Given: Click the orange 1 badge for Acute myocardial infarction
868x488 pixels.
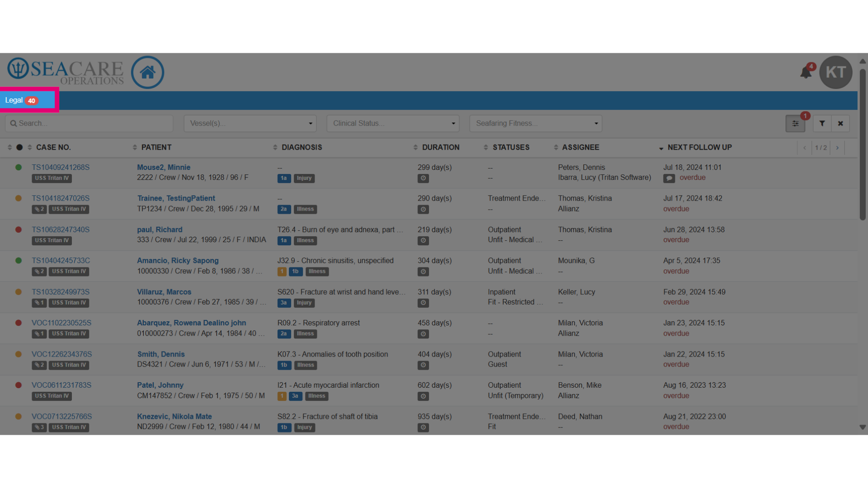Looking at the screenshot, I should pos(282,396).
